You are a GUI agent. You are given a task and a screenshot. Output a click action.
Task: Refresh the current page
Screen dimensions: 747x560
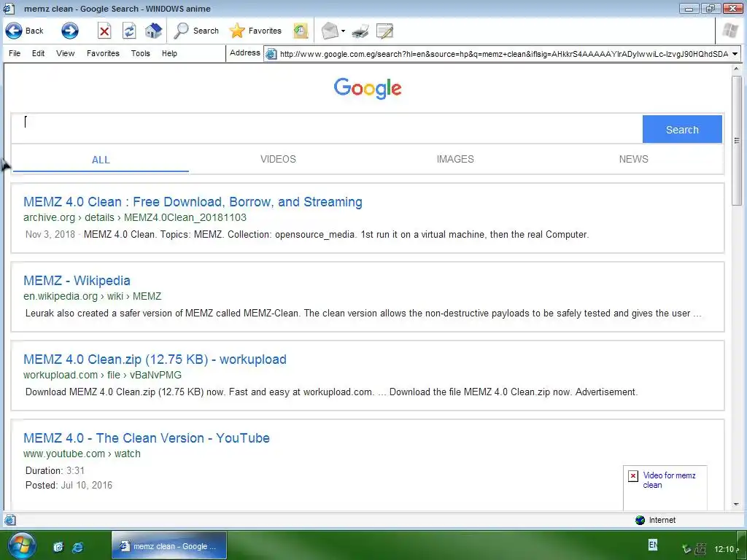129,31
